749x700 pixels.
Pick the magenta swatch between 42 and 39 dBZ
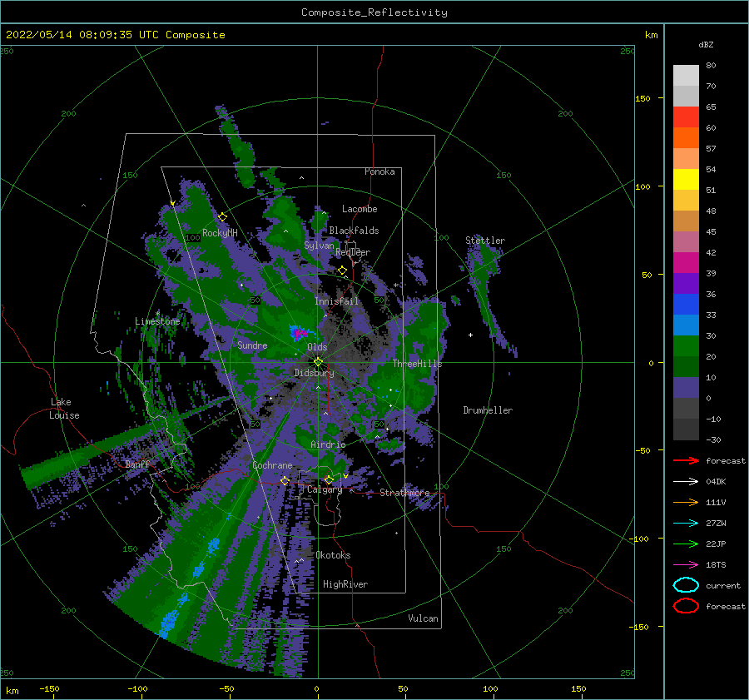(686, 262)
